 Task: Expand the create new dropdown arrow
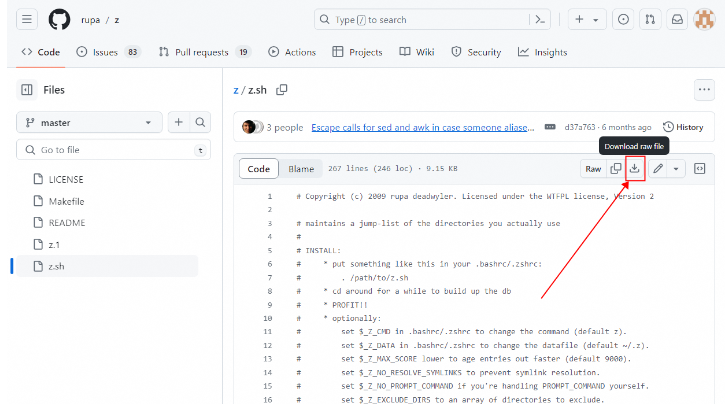tap(596, 20)
